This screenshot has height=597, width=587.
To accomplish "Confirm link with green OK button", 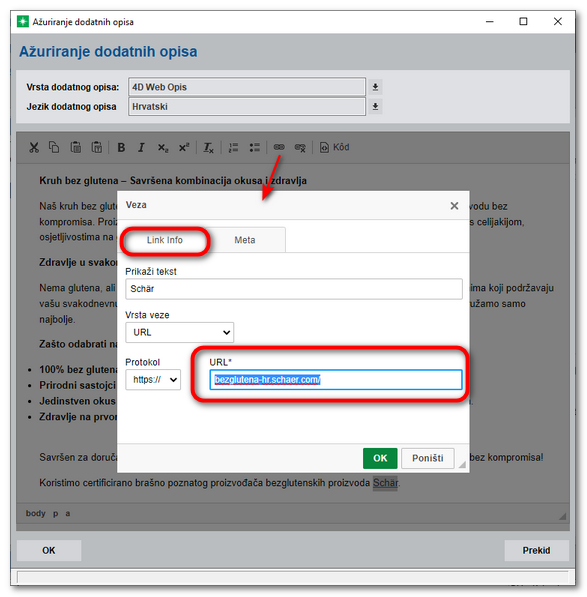I will pyautogui.click(x=380, y=458).
